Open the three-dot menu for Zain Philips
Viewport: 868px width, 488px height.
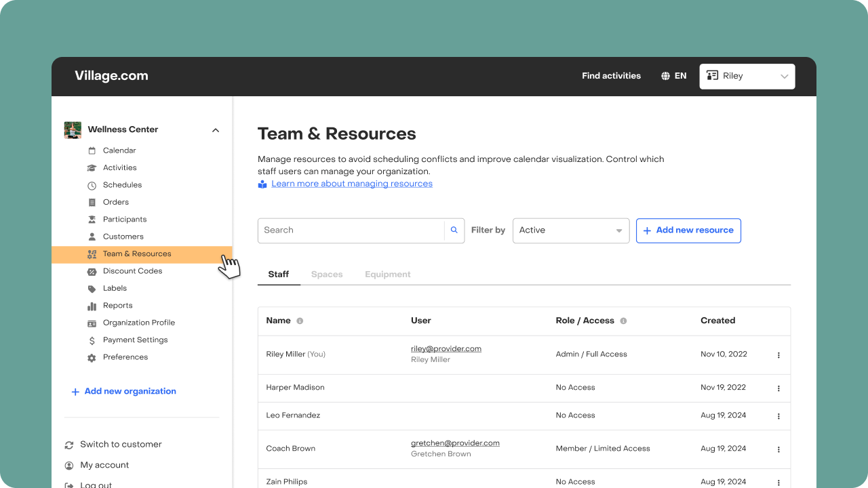pyautogui.click(x=778, y=483)
